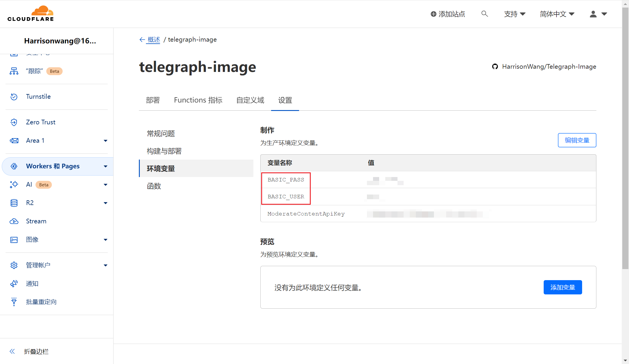The height and width of the screenshot is (364, 629).
Task: Collapse the Workers and Pages menu arrow
Action: click(105, 167)
